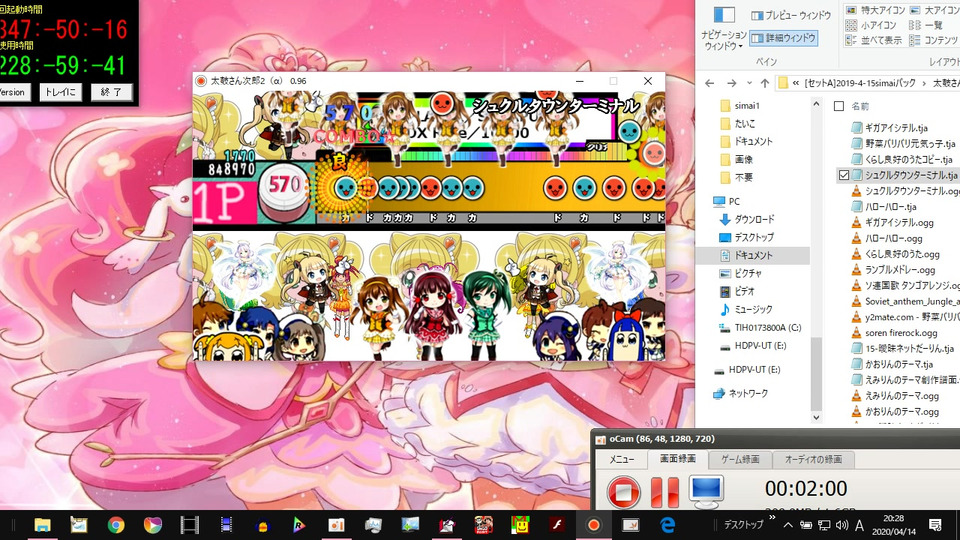
Task: Select the soren firerock.ogg file
Action: (x=901, y=333)
